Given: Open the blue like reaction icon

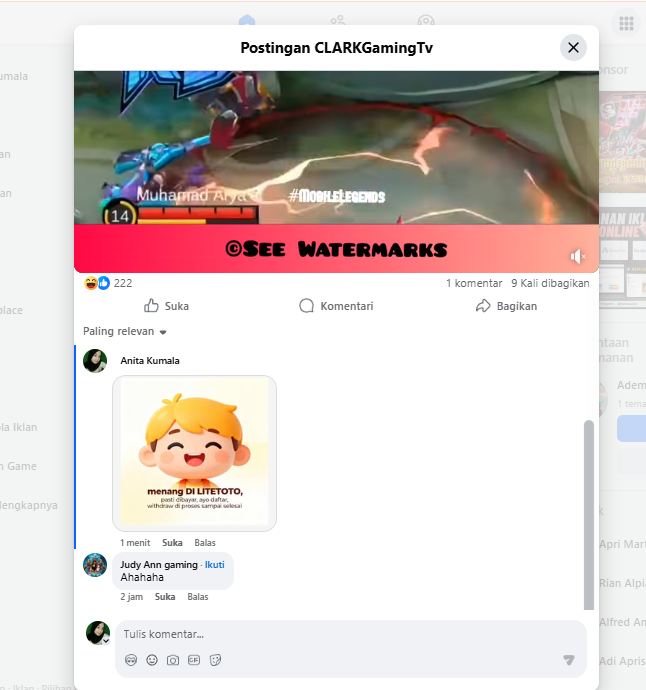Looking at the screenshot, I should pos(103,283).
